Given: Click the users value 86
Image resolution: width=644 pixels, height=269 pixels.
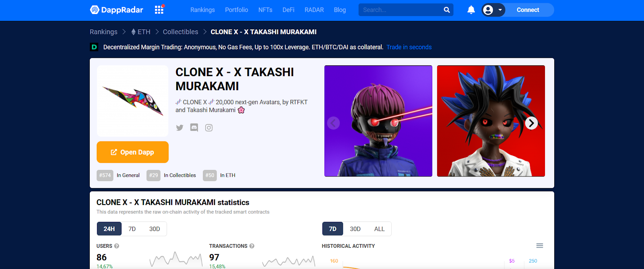Looking at the screenshot, I should tap(101, 257).
